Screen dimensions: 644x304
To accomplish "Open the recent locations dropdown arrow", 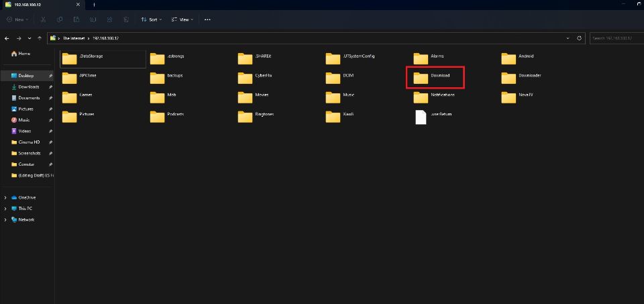I will coord(30,38).
